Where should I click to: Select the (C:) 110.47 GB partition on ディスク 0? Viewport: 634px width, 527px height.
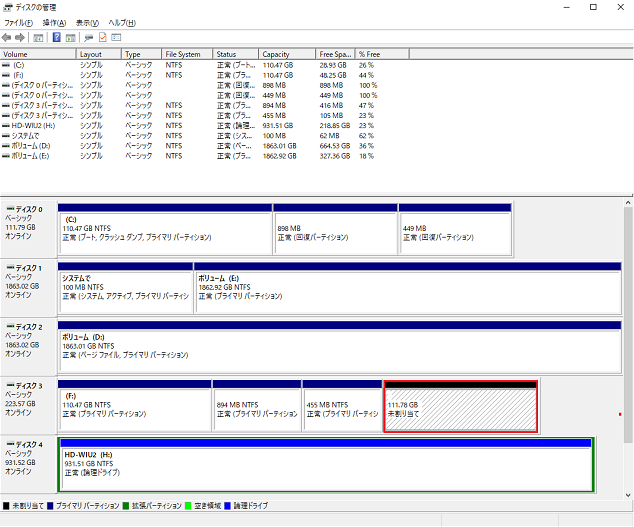pos(165,229)
